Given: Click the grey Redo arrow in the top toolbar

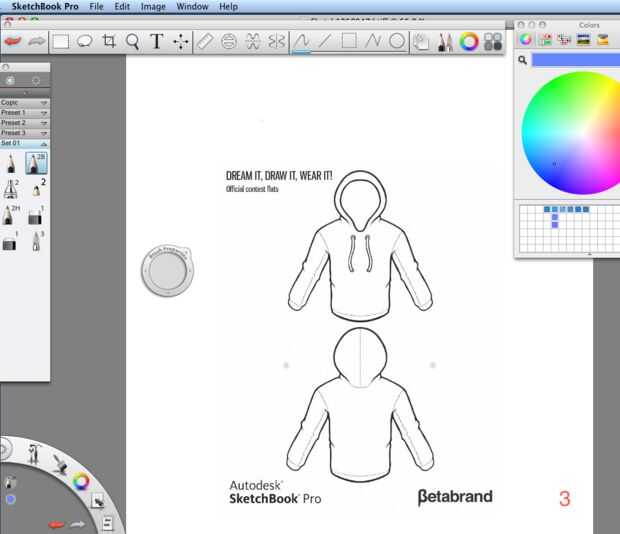Looking at the screenshot, I should 37,41.
